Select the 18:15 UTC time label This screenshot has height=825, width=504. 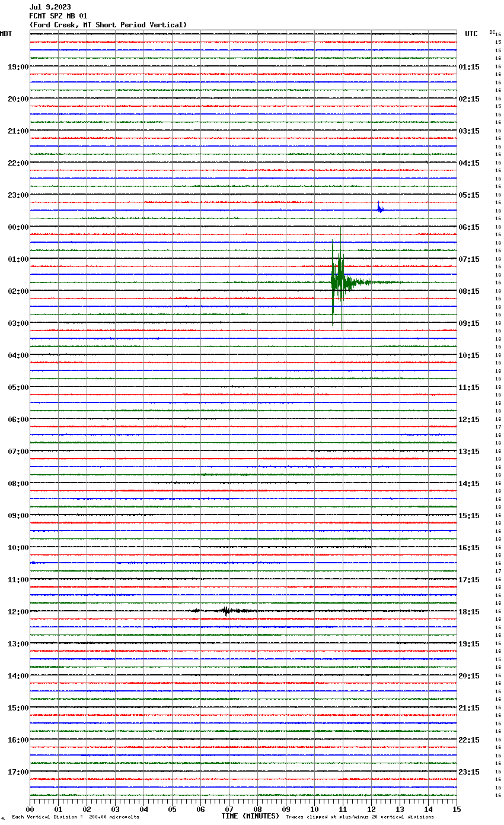469,612
